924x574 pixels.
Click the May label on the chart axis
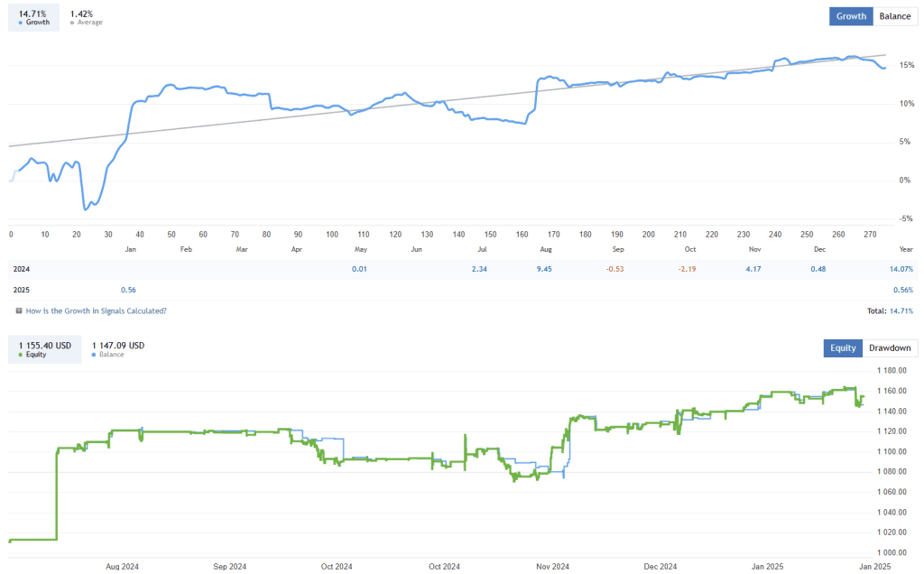pos(361,249)
